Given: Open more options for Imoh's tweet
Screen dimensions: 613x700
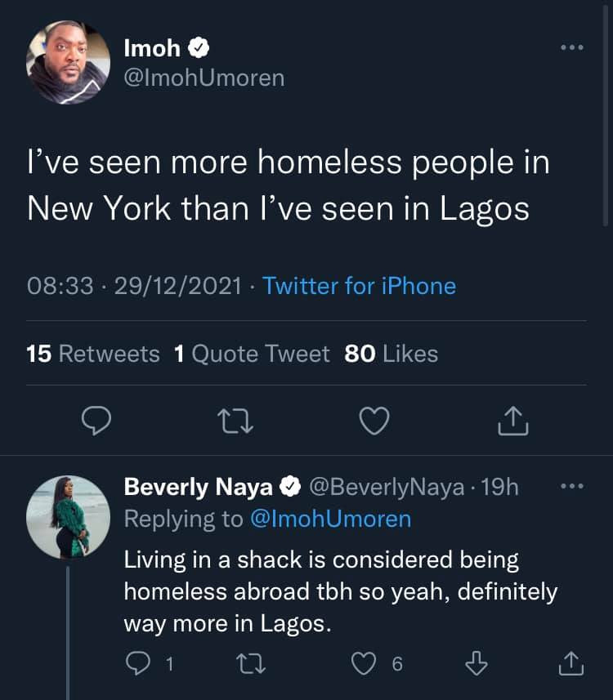Looking at the screenshot, I should point(572,48).
